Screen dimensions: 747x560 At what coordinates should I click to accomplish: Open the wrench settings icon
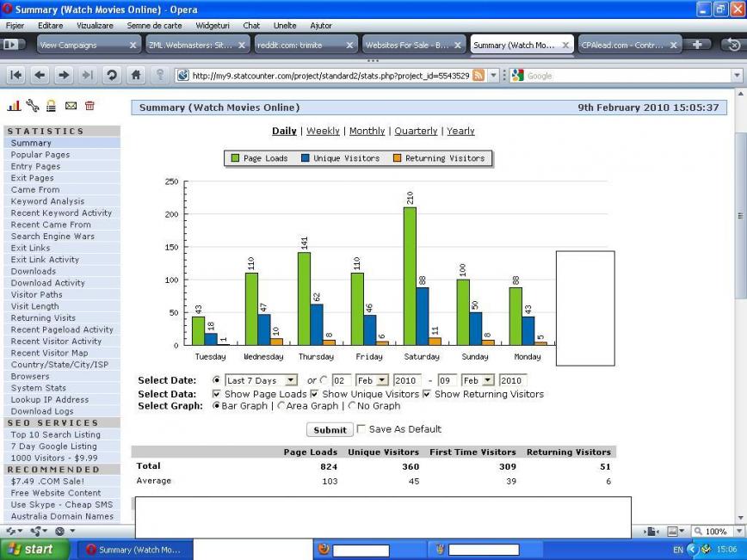[x=33, y=106]
